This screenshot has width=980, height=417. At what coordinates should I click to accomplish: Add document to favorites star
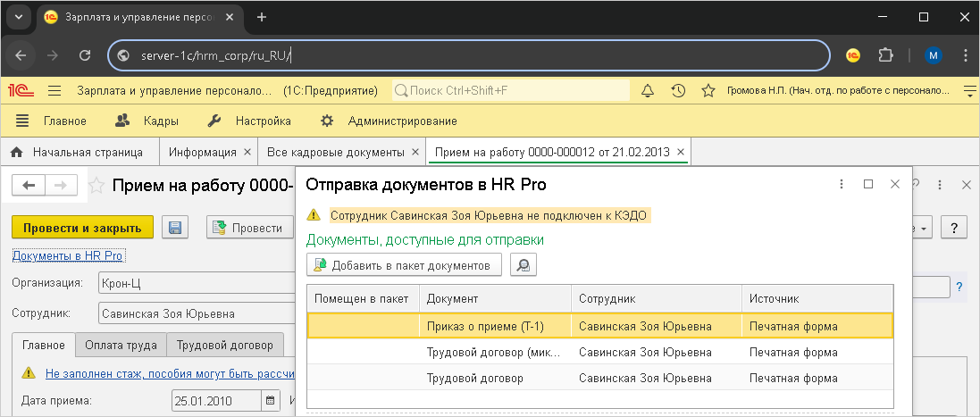click(x=96, y=186)
